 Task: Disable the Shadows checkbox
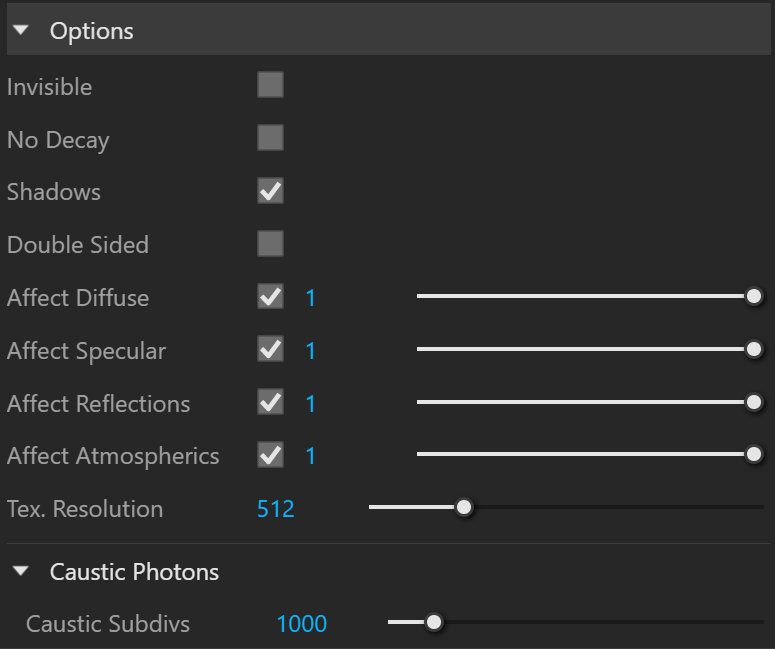pos(270,191)
